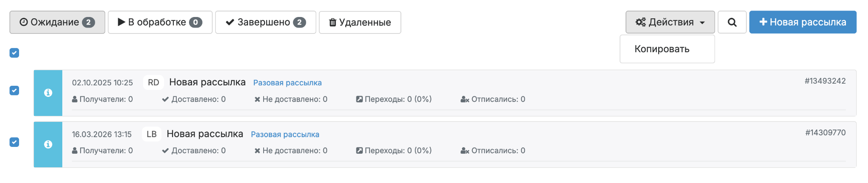The image size is (868, 183).
Task: Click info icon on LB mailing row
Action: click(48, 144)
